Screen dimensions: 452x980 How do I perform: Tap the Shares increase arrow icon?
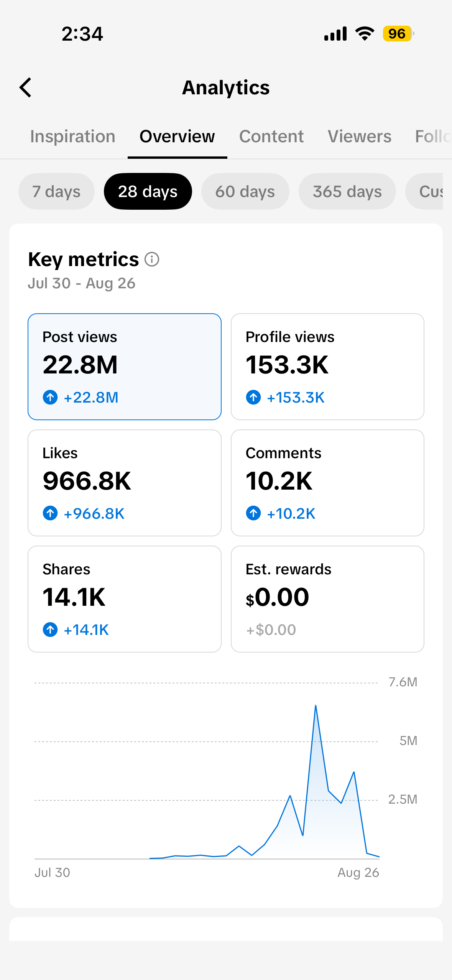point(50,630)
